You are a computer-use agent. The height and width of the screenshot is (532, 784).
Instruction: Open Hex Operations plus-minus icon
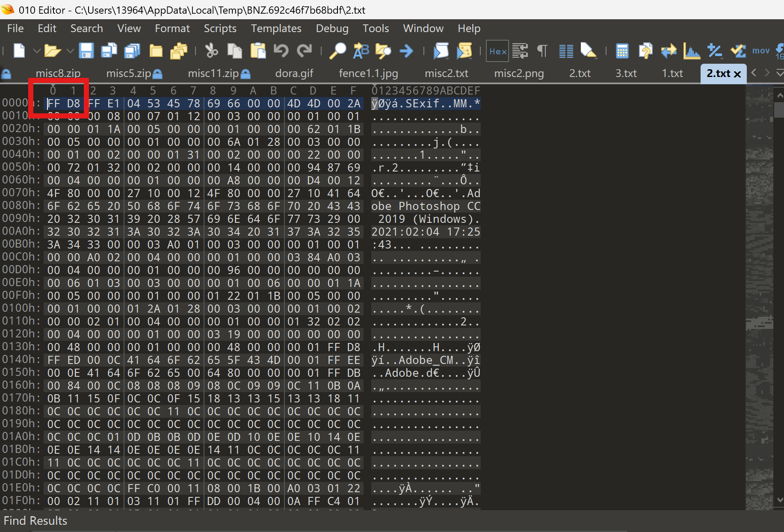click(x=715, y=51)
